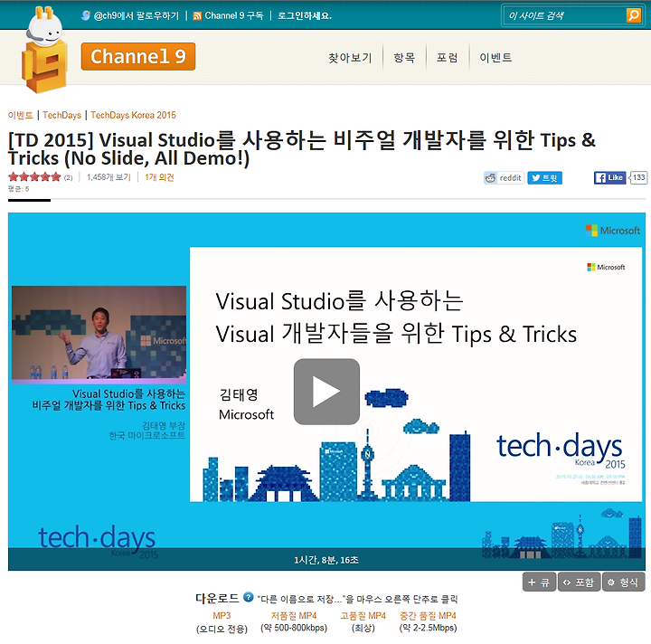
Task: Open the 포럼 menu
Action: pyautogui.click(x=448, y=57)
